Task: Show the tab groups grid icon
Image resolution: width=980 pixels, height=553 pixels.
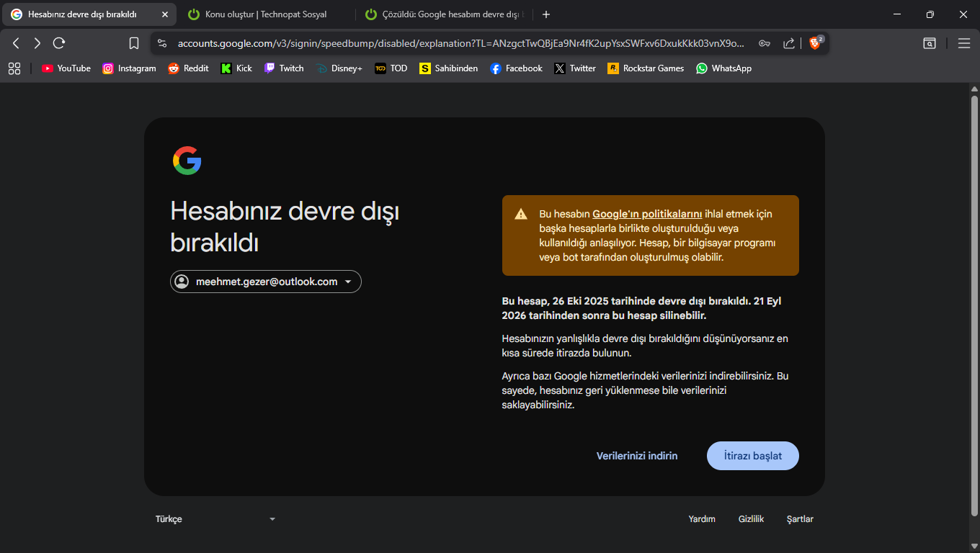Action: (14, 68)
